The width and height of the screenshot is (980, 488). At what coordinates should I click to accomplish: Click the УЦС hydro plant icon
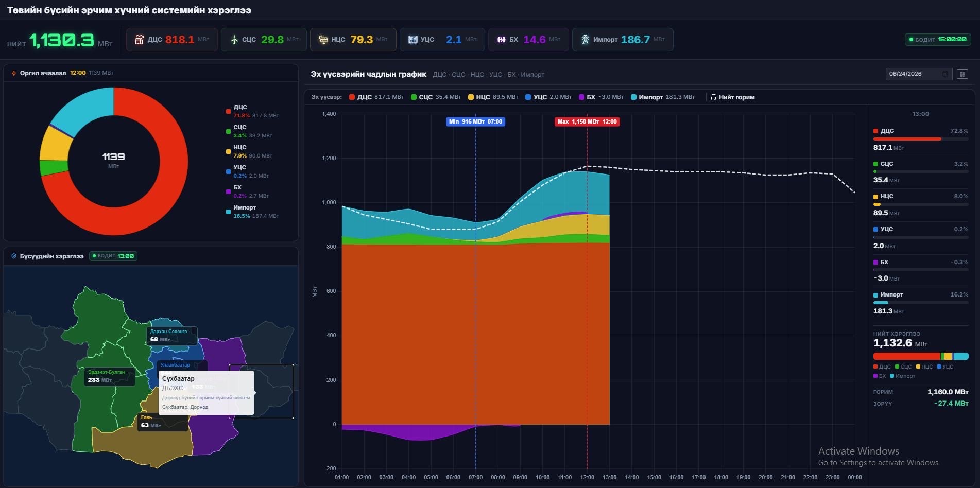[x=412, y=40]
